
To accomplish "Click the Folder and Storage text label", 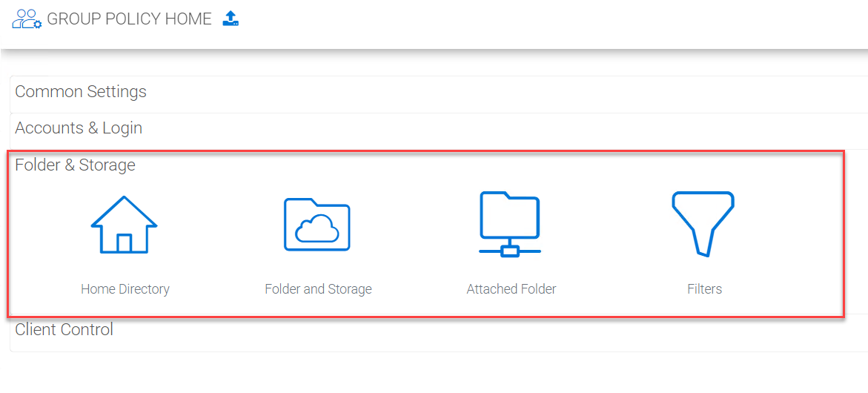I will click(x=318, y=289).
